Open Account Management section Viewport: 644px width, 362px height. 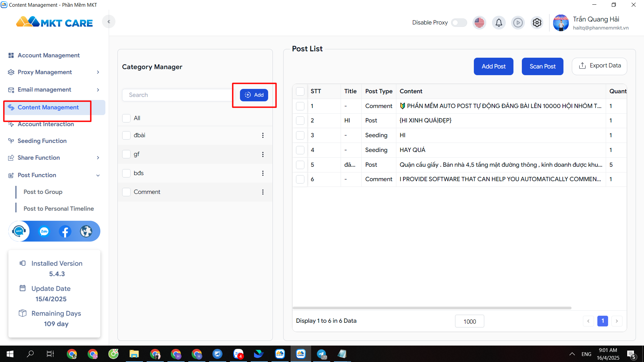[x=49, y=55]
